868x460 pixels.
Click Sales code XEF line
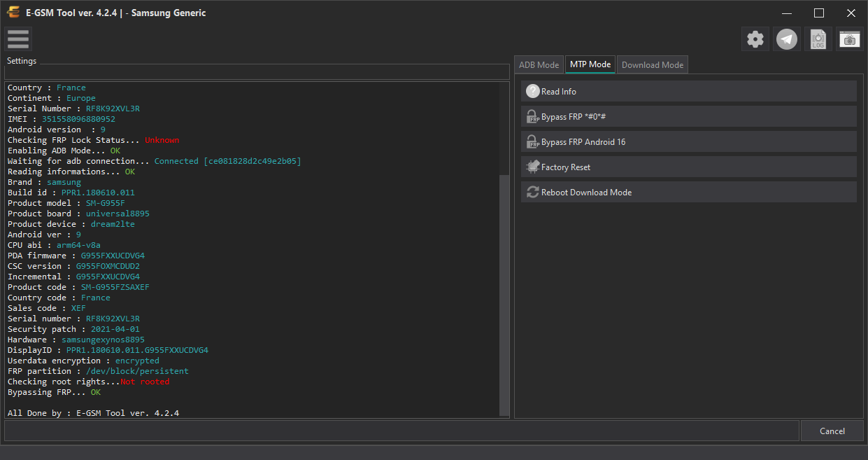point(47,308)
